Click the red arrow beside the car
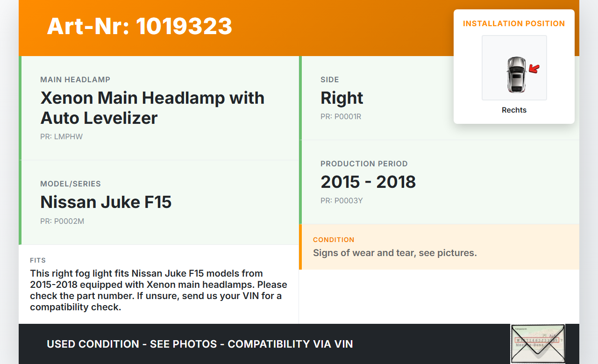Viewport: 598px width, 364px height. 534,69
